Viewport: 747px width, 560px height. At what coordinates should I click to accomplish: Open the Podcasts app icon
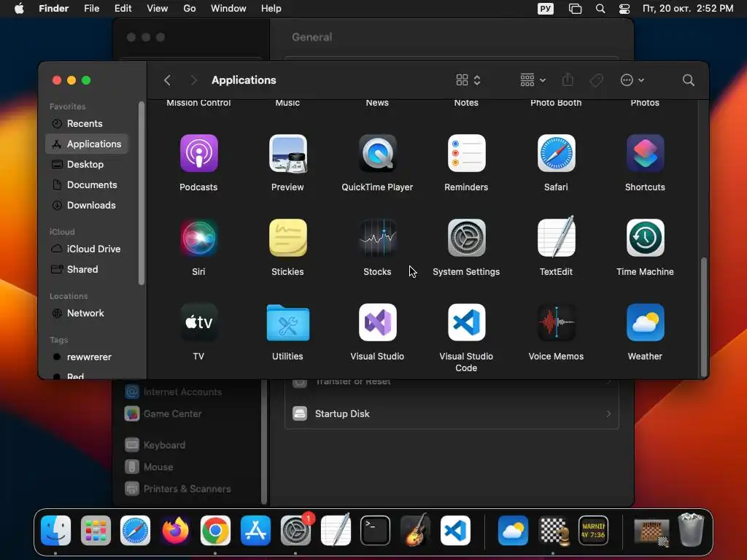point(198,153)
